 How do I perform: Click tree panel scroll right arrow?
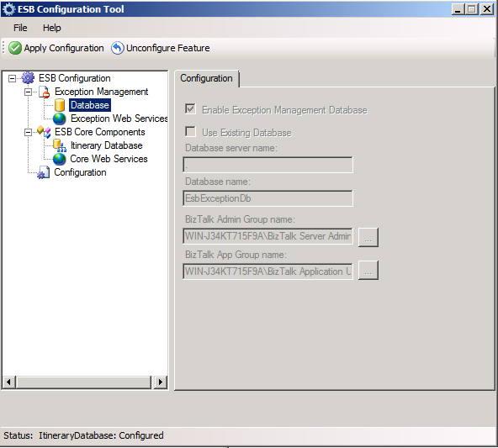click(x=161, y=382)
